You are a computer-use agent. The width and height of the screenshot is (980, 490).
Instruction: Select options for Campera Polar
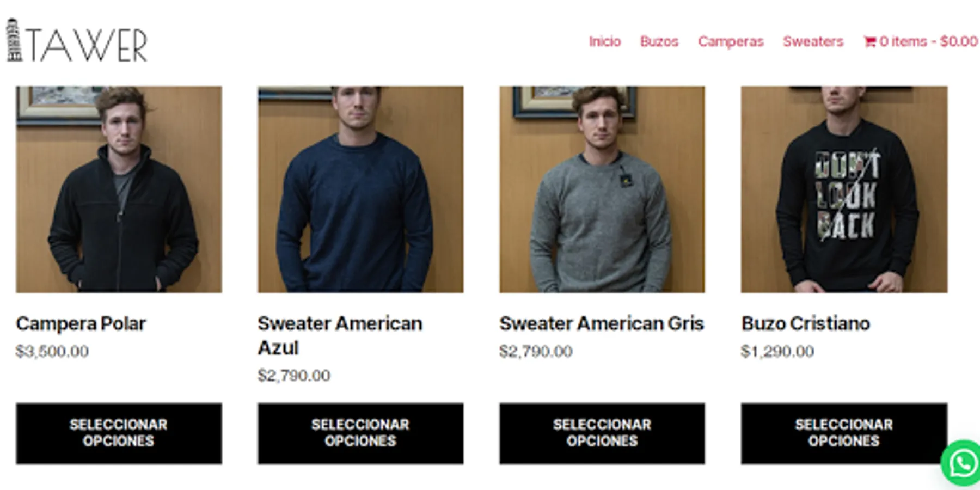coord(119,433)
